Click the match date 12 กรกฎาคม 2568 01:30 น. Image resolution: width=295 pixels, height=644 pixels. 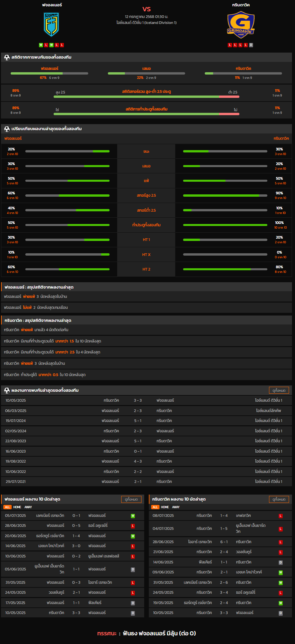(147, 17)
